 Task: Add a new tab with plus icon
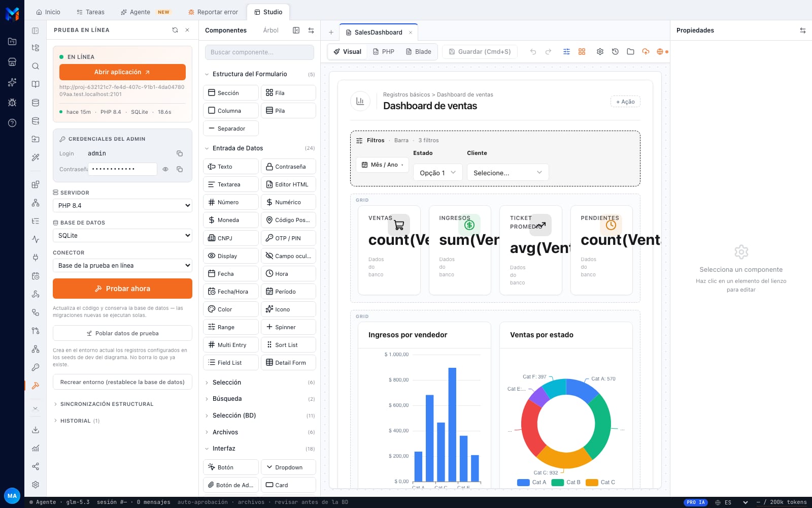point(331,33)
